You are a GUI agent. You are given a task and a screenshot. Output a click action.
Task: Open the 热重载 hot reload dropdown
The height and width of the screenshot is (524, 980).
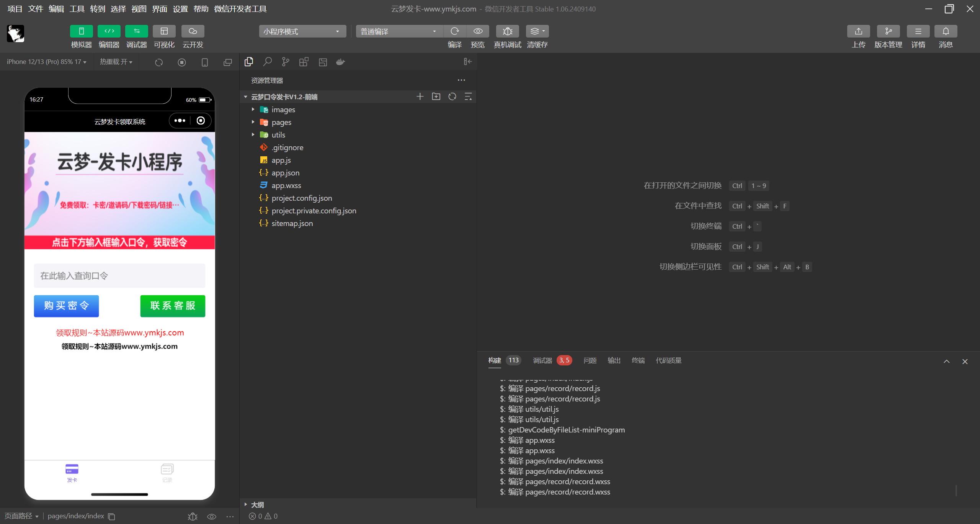coord(116,62)
